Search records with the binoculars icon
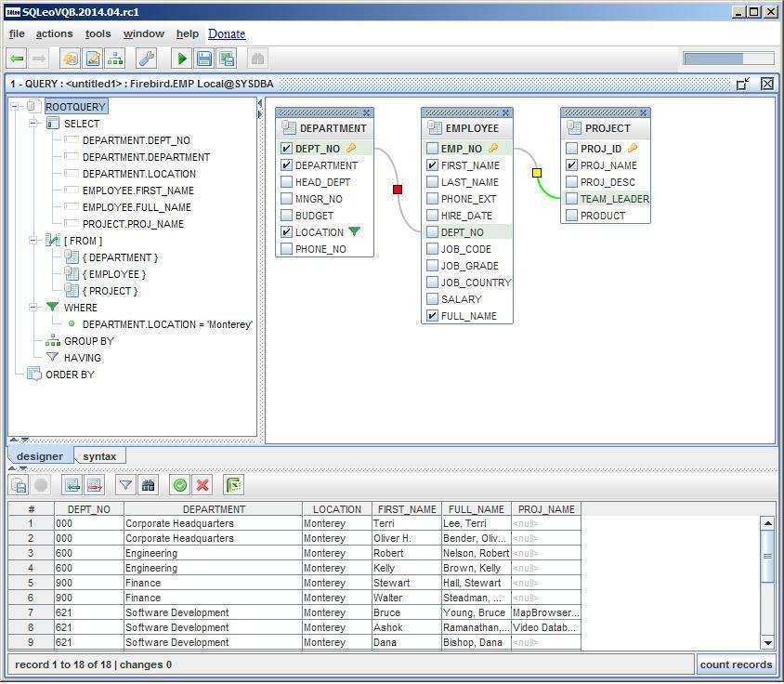784x684 pixels. [150, 484]
